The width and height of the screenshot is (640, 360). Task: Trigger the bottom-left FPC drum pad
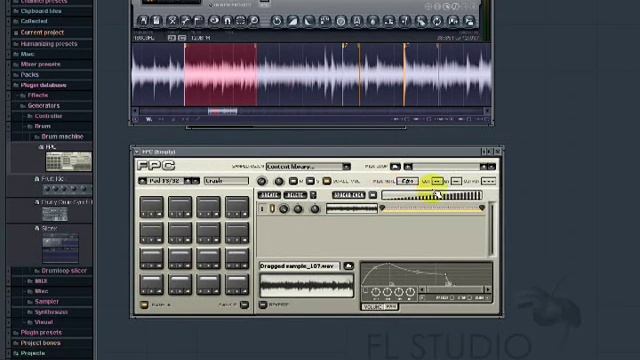pos(151,284)
